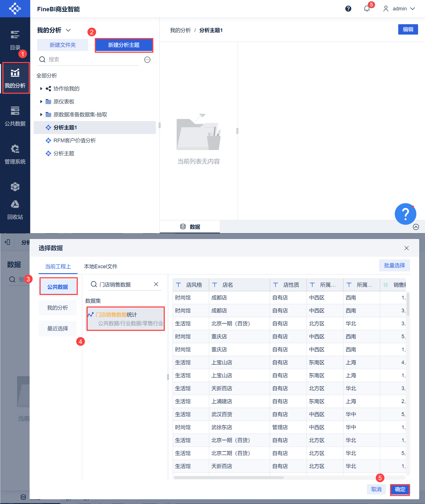Expand the 原仪表板 folder

click(x=41, y=102)
